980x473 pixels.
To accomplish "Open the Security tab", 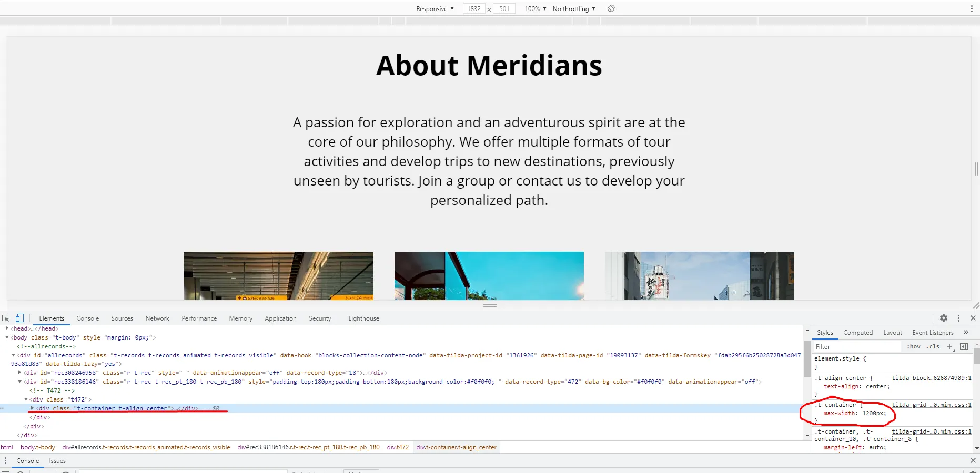I will [320, 318].
